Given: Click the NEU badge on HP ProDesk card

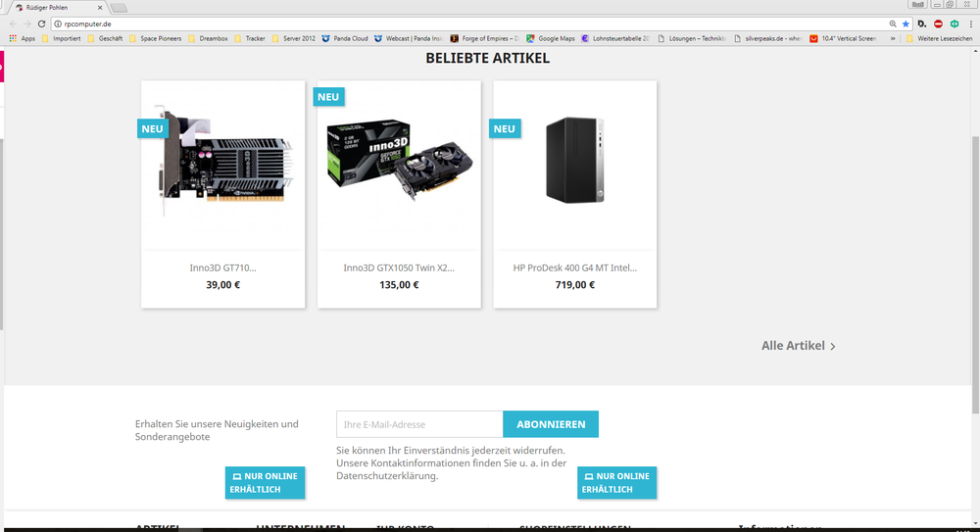Looking at the screenshot, I should point(505,128).
